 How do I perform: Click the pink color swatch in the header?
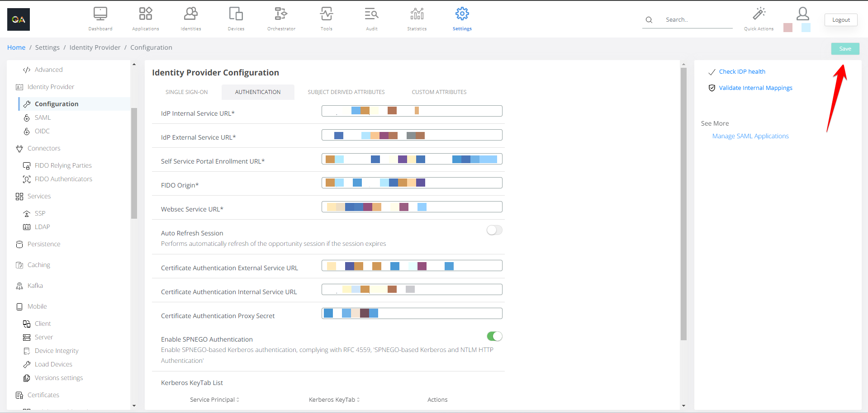point(787,28)
